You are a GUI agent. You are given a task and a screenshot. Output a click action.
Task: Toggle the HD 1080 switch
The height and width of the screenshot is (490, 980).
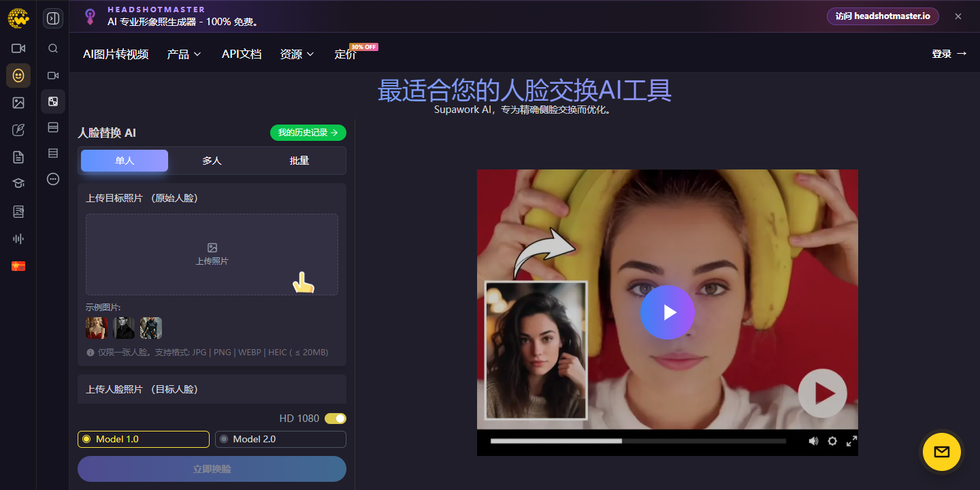point(336,419)
